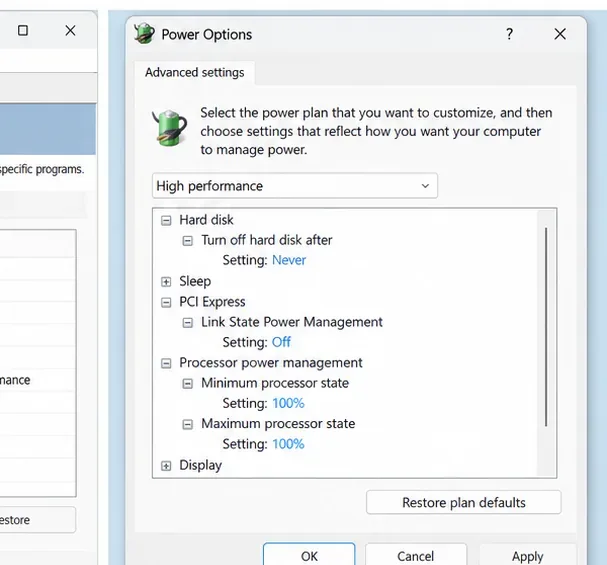This screenshot has height=565, width=607.
Task: Expand the Sleep node
Action: point(166,282)
